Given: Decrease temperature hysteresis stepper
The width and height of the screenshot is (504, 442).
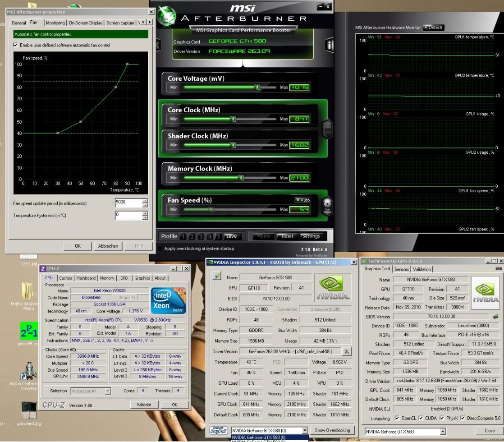Looking at the screenshot, I should [x=145, y=217].
